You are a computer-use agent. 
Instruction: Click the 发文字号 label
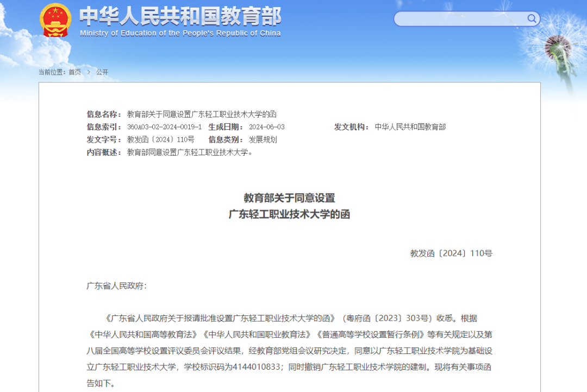coord(104,140)
